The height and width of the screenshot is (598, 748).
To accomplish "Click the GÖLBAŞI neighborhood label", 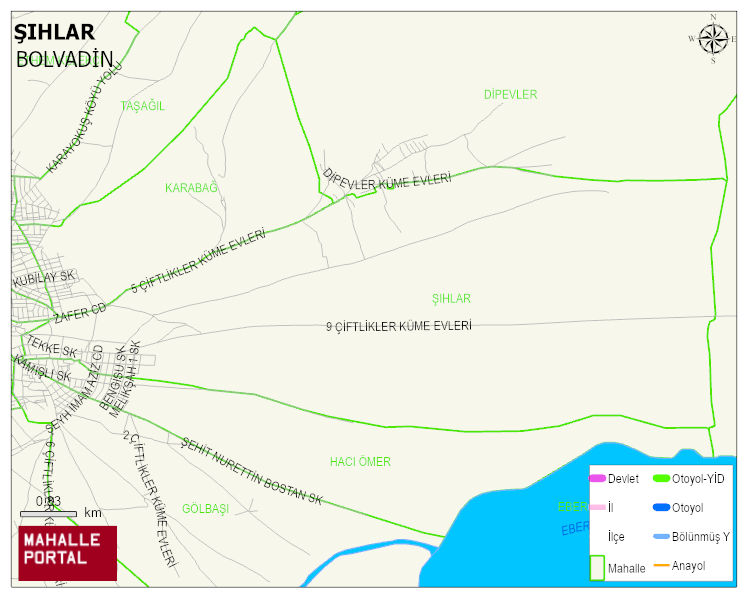I will (205, 509).
